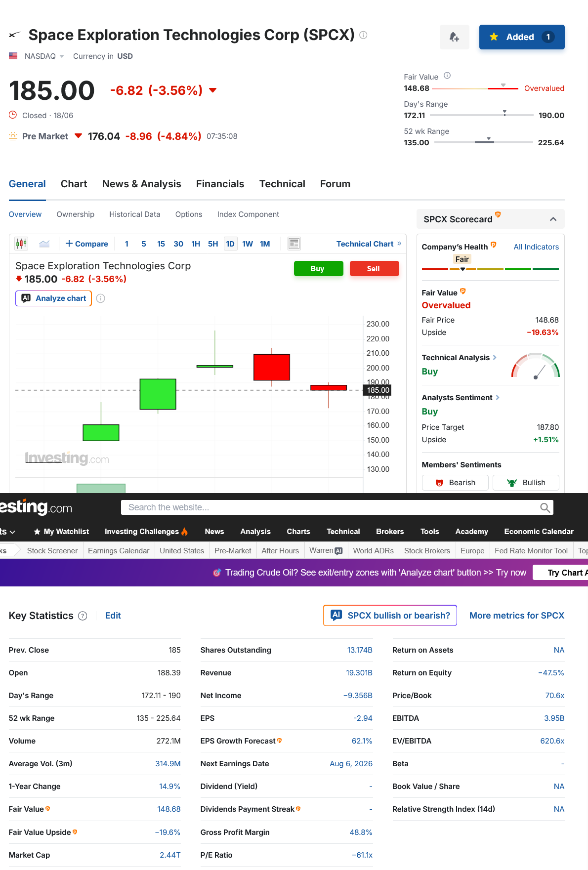Select the 5H interval

tap(213, 244)
